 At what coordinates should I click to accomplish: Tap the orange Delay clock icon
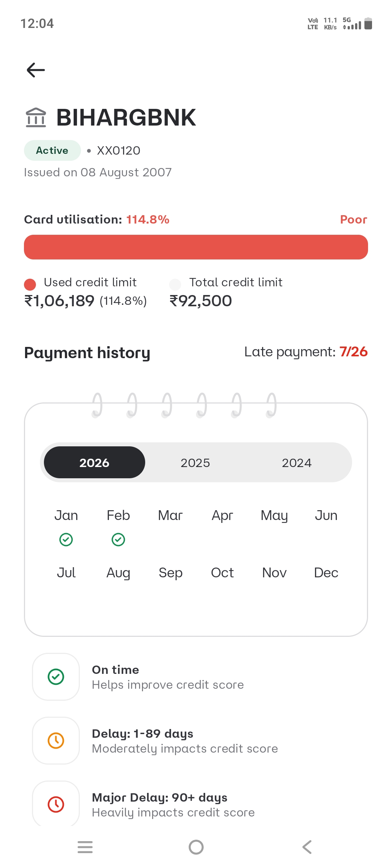pos(56,741)
